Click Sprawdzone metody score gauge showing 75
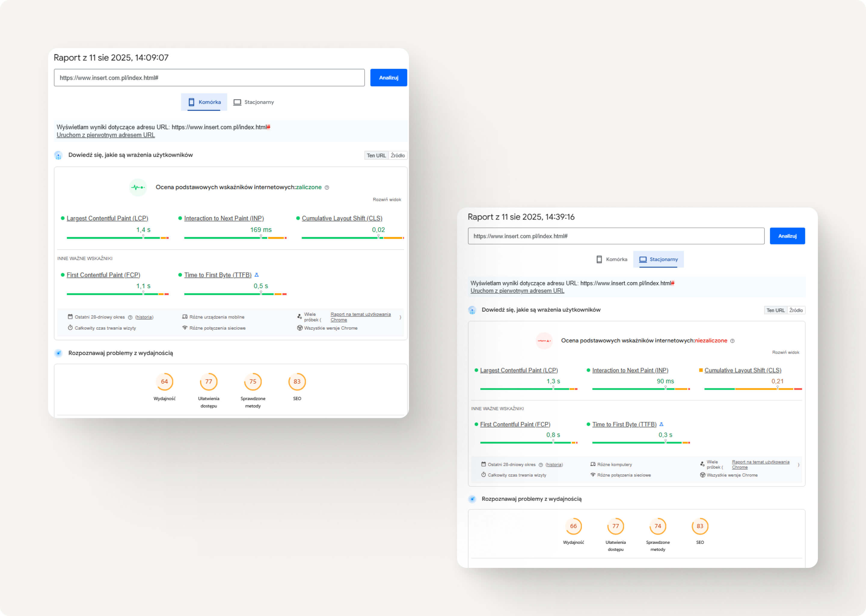Screen dimensions: 866x616 pyautogui.click(x=253, y=382)
